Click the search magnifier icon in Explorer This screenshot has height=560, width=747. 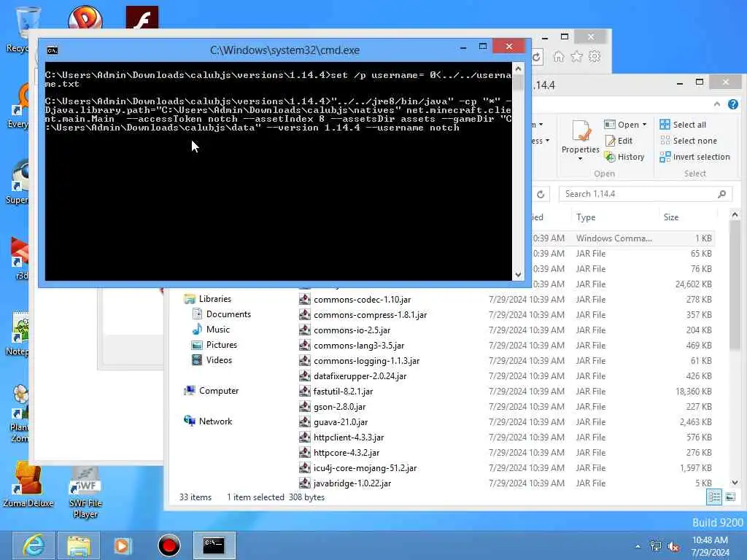[x=722, y=194]
